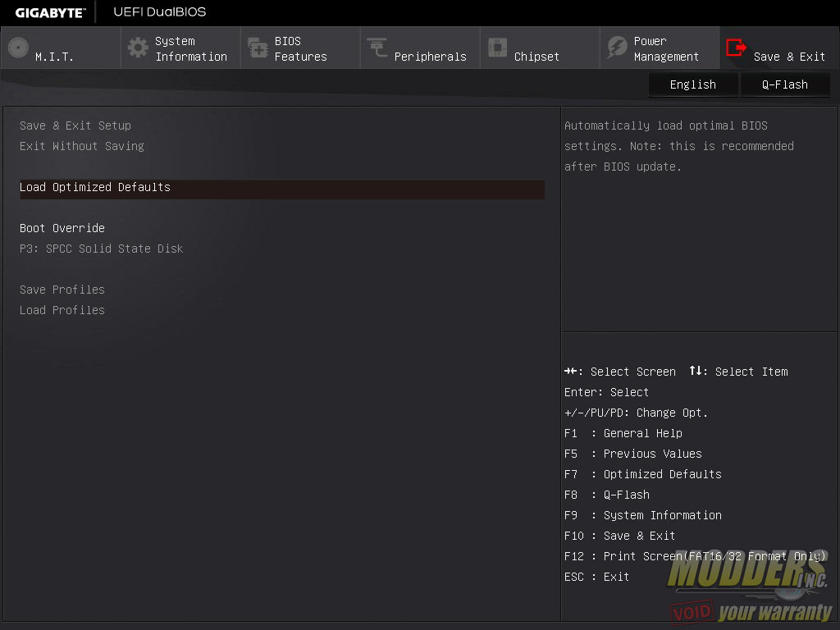Image resolution: width=840 pixels, height=630 pixels.
Task: Switch to the Peripherals tab
Action: point(430,57)
